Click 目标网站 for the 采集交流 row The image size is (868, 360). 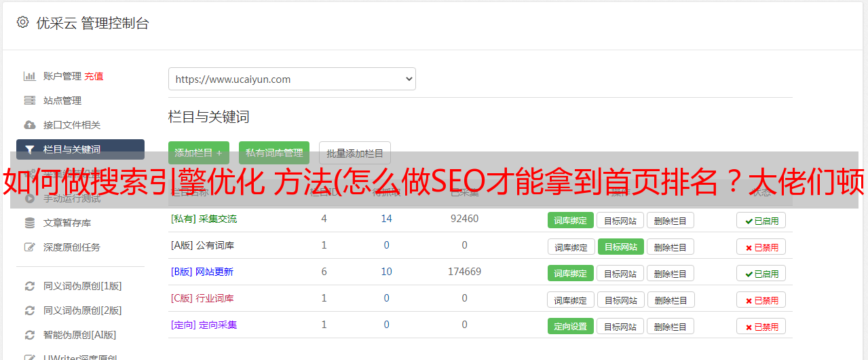click(620, 220)
